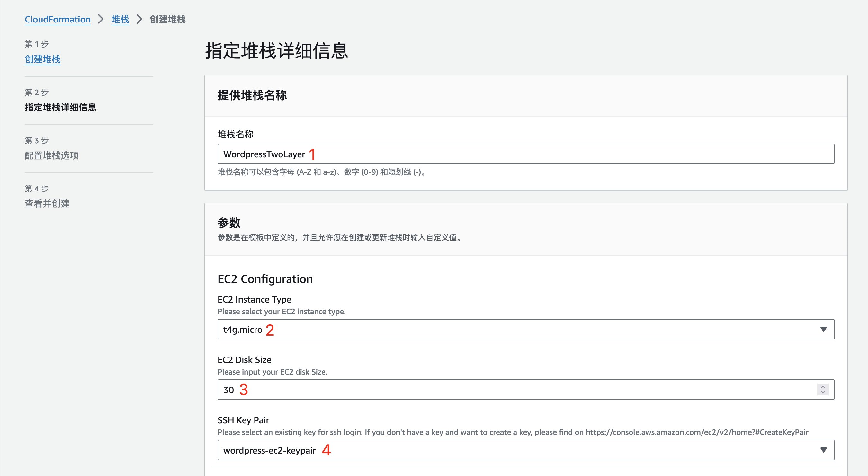
Task: Select step 3 配置堆栈选项 in sidebar
Action: (51, 156)
